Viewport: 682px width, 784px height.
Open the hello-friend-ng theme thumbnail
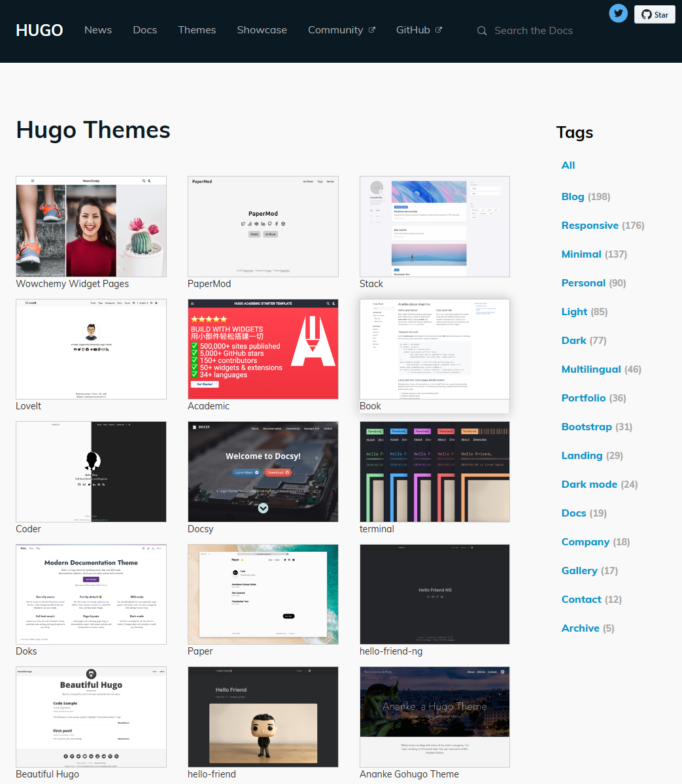pyautogui.click(x=434, y=594)
